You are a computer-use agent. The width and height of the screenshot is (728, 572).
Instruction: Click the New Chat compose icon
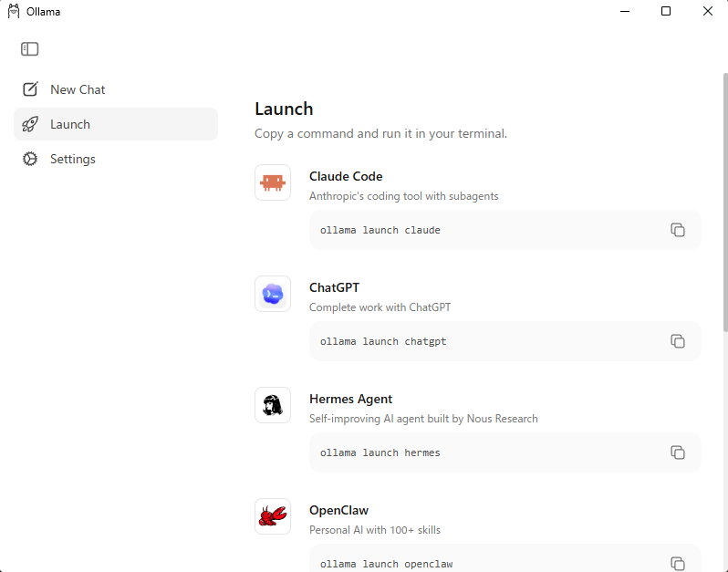[x=30, y=89]
